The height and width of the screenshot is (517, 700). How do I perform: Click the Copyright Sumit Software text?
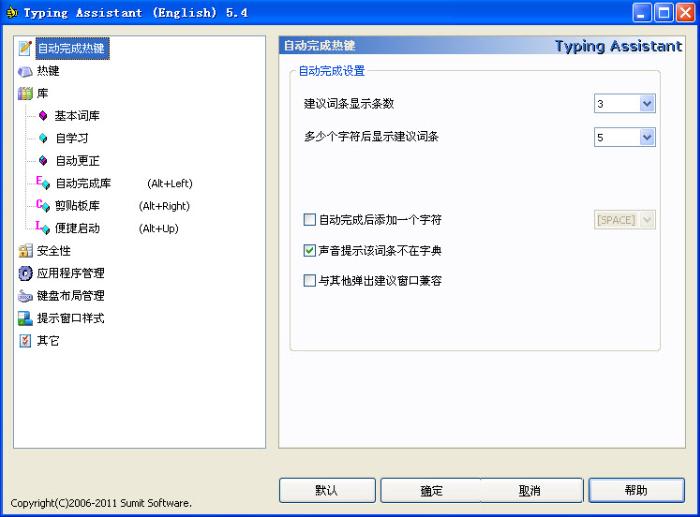pos(101,503)
